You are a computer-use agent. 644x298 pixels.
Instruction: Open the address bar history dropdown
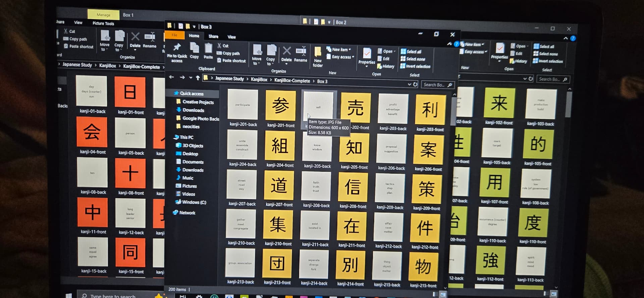[409, 84]
